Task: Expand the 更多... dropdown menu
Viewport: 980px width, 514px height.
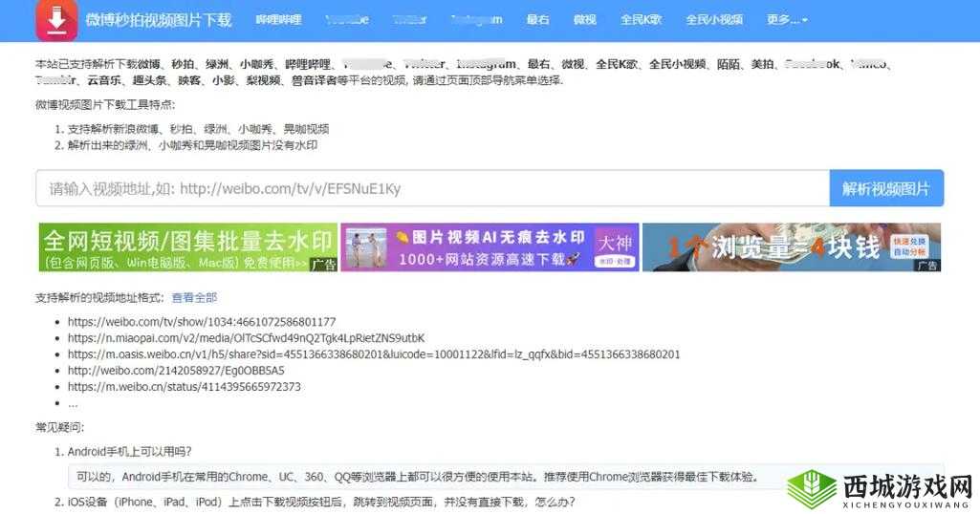Action: click(787, 20)
